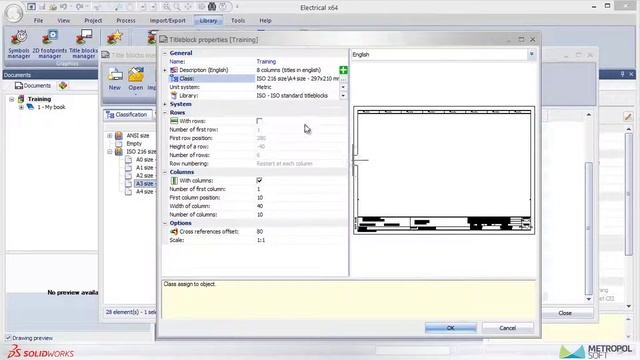Collapse the Options section
This screenshot has width=640, height=360.
coord(165,223)
